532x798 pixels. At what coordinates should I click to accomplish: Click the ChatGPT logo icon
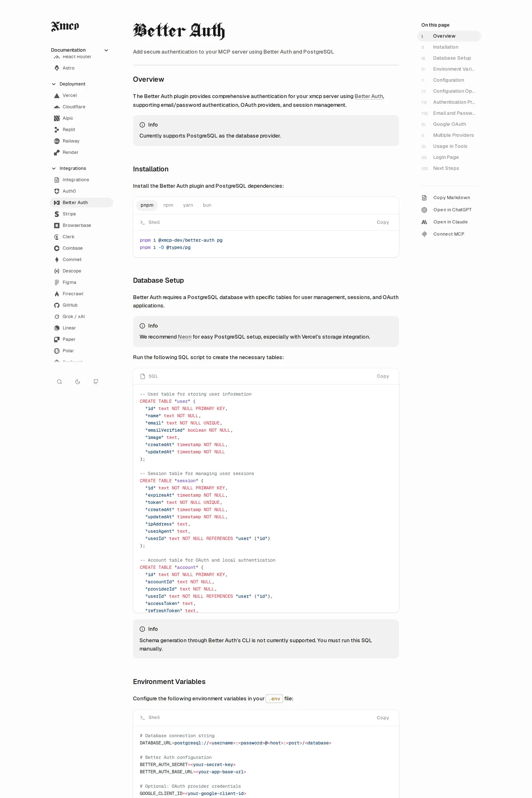[x=424, y=210]
